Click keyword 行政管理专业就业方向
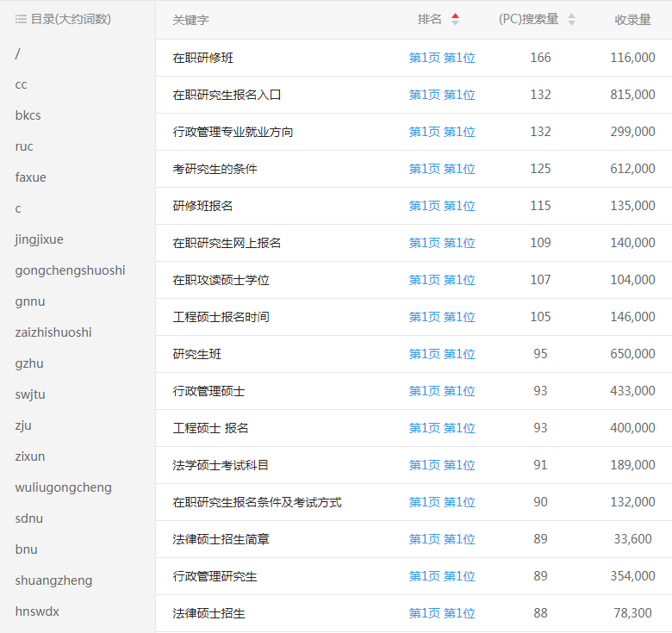This screenshot has height=633, width=672. coord(233,132)
